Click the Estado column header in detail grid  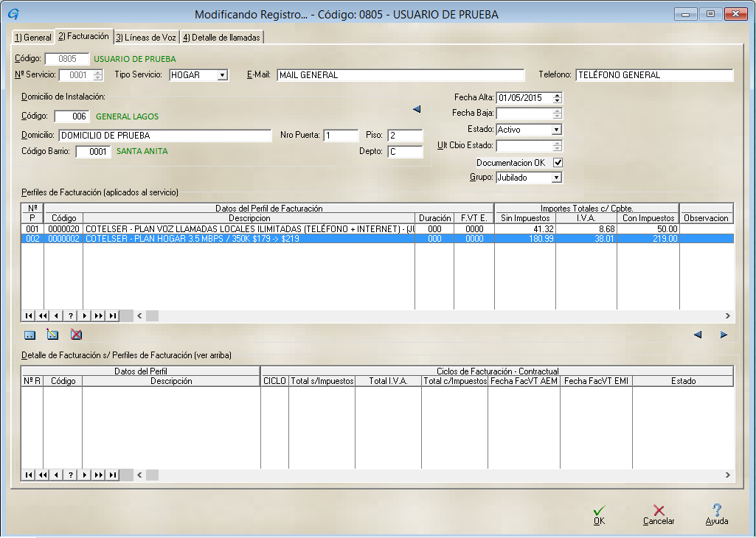[683, 381]
